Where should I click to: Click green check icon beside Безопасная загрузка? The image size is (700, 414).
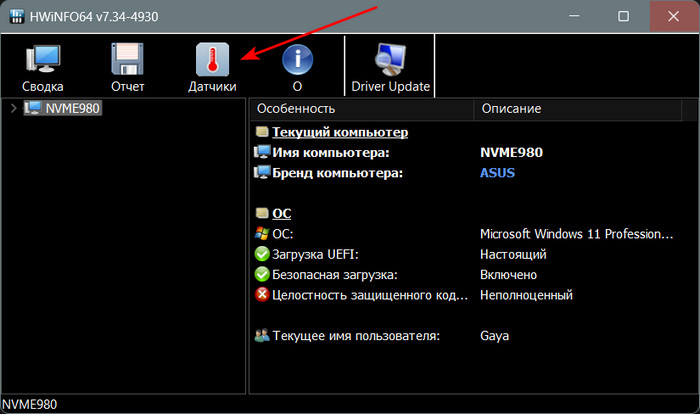pyautogui.click(x=262, y=274)
